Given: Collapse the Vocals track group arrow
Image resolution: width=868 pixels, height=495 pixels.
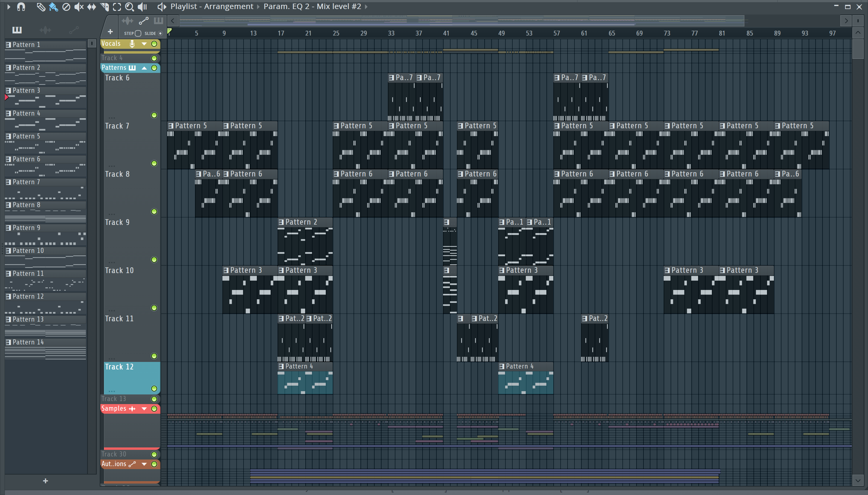Looking at the screenshot, I should (144, 44).
